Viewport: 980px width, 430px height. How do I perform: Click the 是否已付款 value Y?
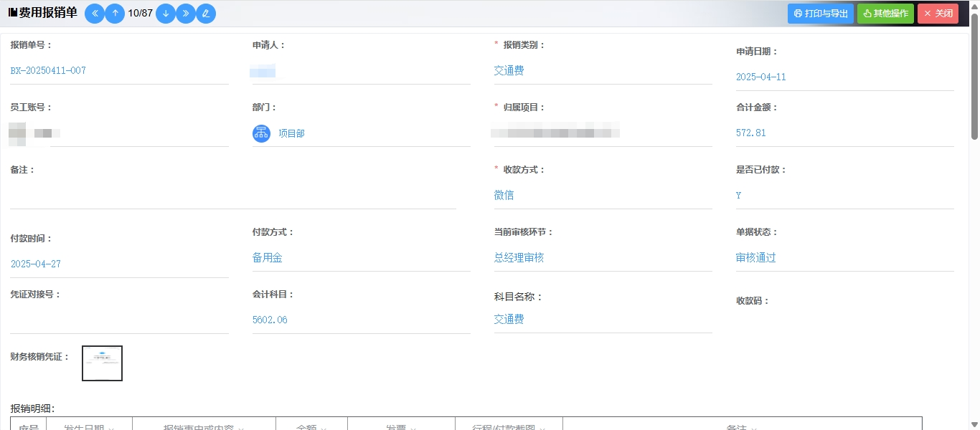coord(739,196)
